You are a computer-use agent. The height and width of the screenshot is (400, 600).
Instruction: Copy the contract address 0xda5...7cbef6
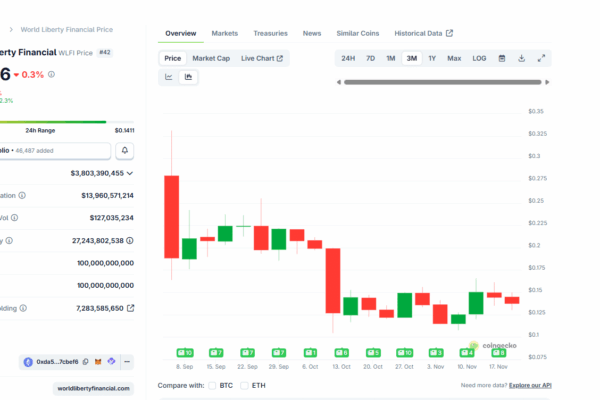(x=86, y=361)
